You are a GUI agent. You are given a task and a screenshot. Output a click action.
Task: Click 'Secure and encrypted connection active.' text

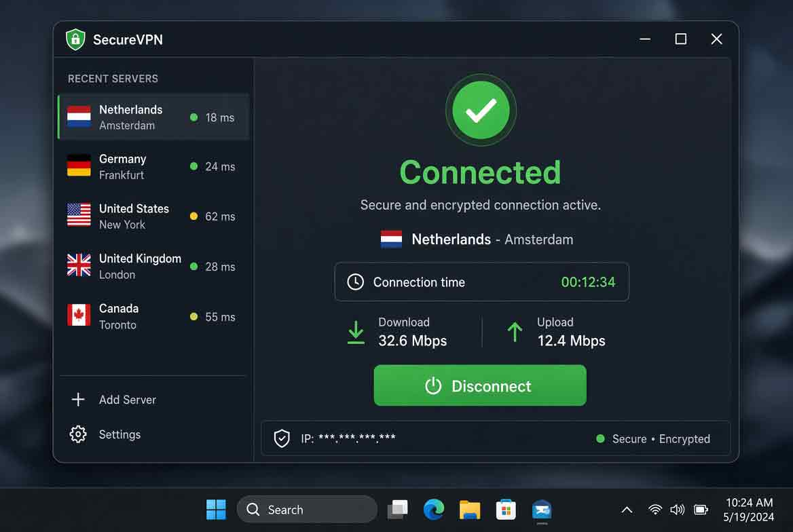[x=481, y=205]
